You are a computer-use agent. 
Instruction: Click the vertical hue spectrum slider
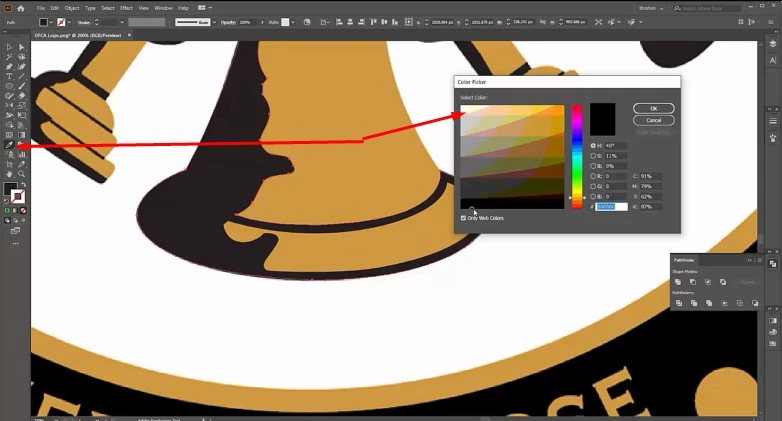(577, 156)
